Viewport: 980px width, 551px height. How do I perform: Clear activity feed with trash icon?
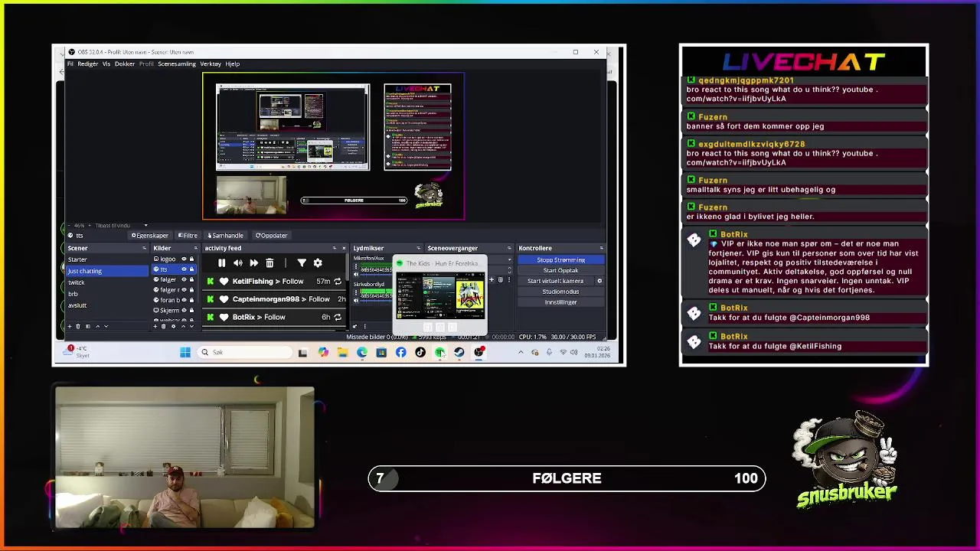(x=269, y=263)
